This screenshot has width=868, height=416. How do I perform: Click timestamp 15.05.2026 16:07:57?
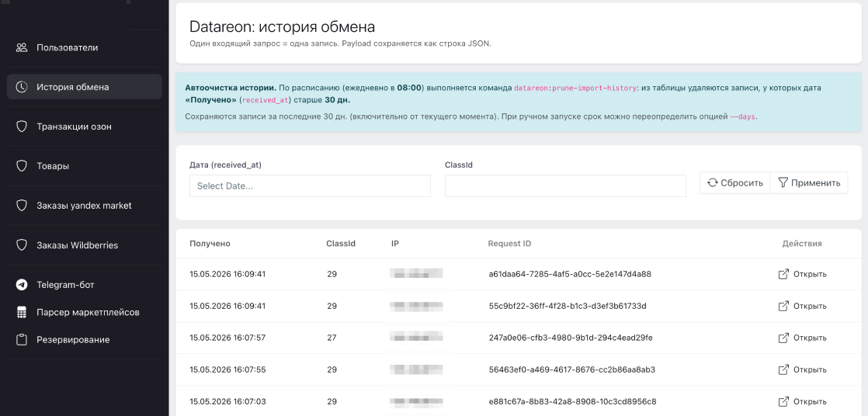[227, 338]
